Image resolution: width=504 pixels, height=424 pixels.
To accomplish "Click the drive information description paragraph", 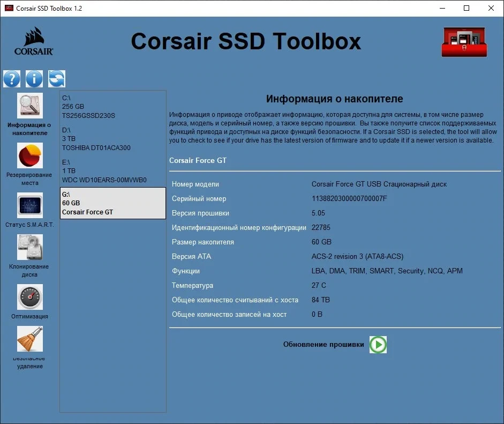I will 333,128.
